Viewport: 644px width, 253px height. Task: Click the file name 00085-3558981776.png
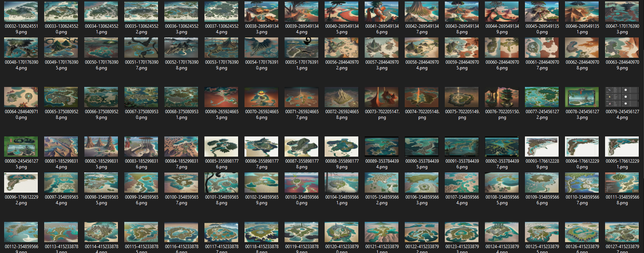pos(222,164)
